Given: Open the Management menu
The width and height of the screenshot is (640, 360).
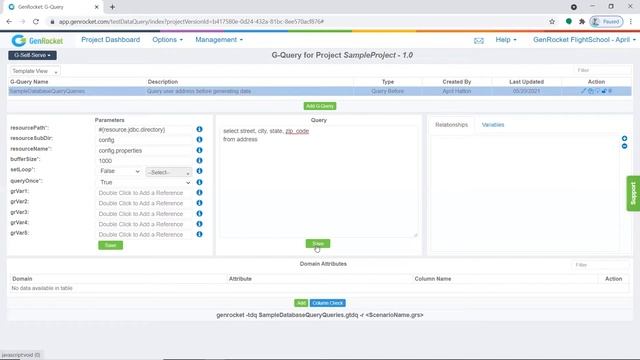Looking at the screenshot, I should [219, 40].
